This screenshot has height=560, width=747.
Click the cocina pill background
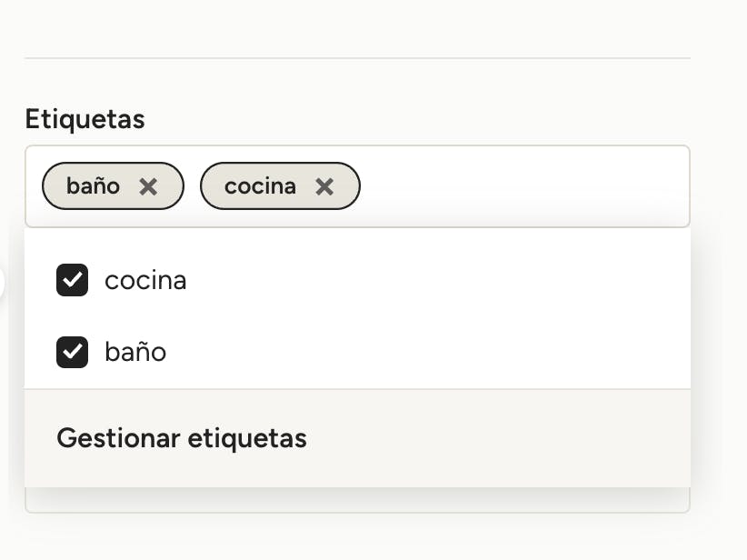click(x=280, y=185)
